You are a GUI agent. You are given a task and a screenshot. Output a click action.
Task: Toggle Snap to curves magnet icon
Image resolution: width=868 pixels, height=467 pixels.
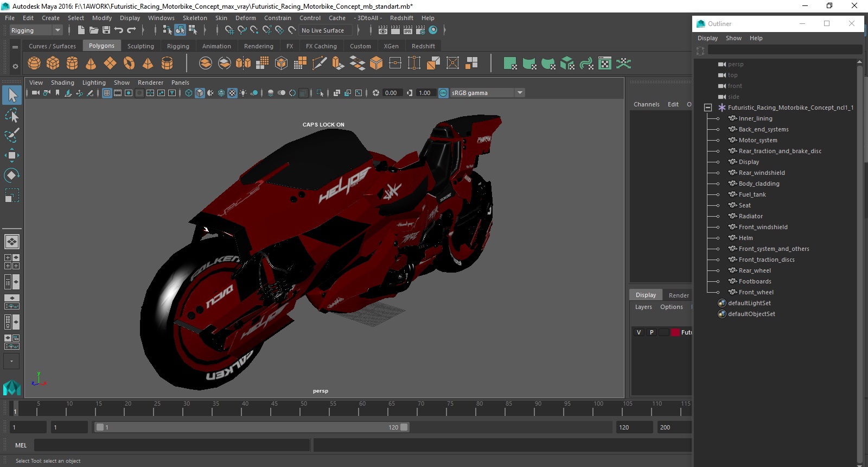(x=242, y=30)
